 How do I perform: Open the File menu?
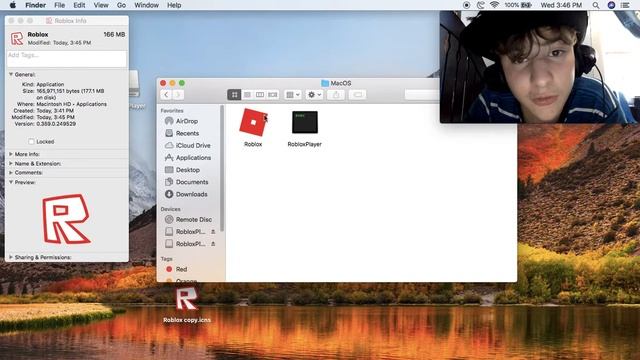click(60, 5)
